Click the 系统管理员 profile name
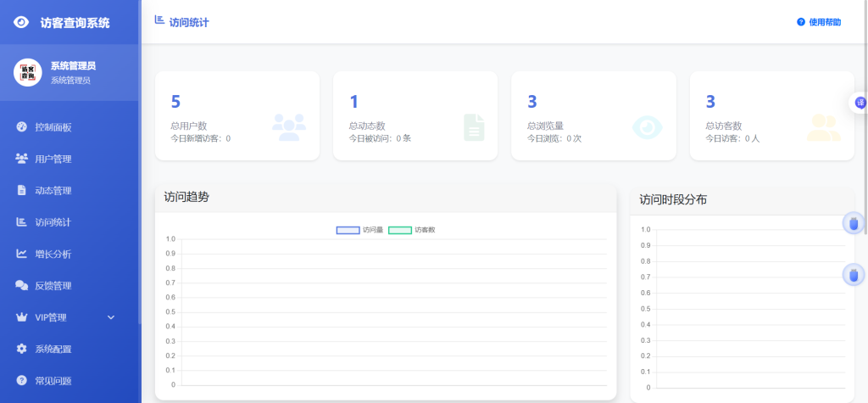Screen dimensions: 868x403 click(x=73, y=65)
